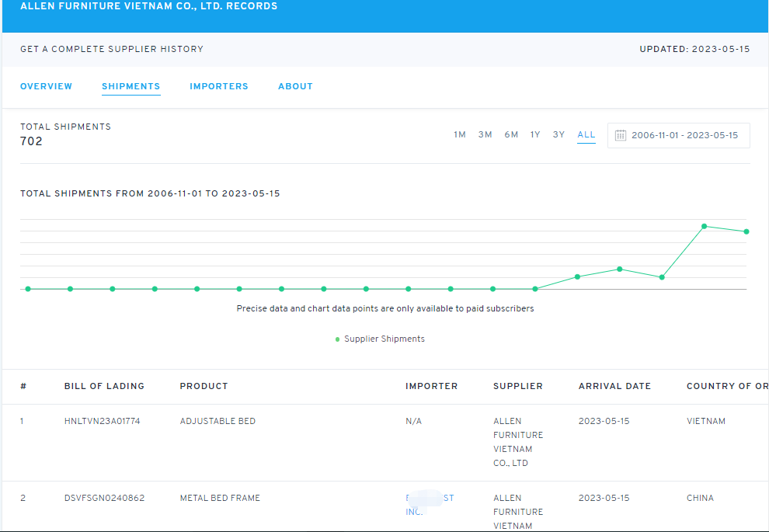Select the 3M time range
The image size is (769, 532).
[485, 135]
